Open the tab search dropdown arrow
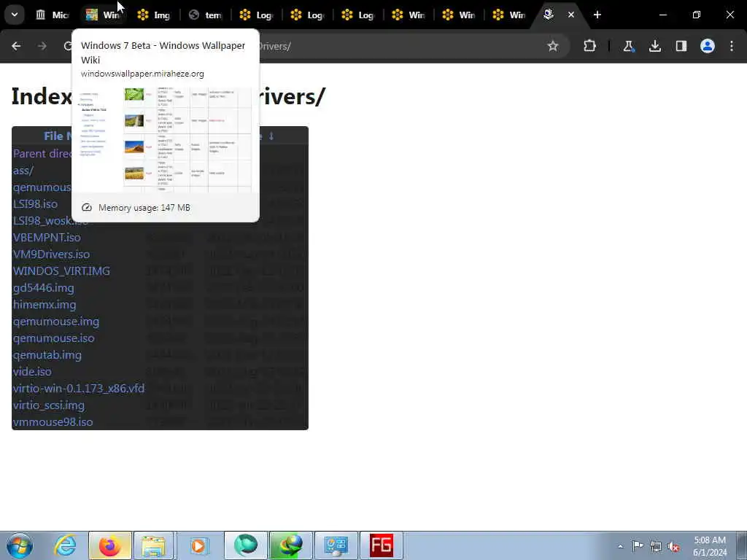The width and height of the screenshot is (747, 560). (15, 15)
